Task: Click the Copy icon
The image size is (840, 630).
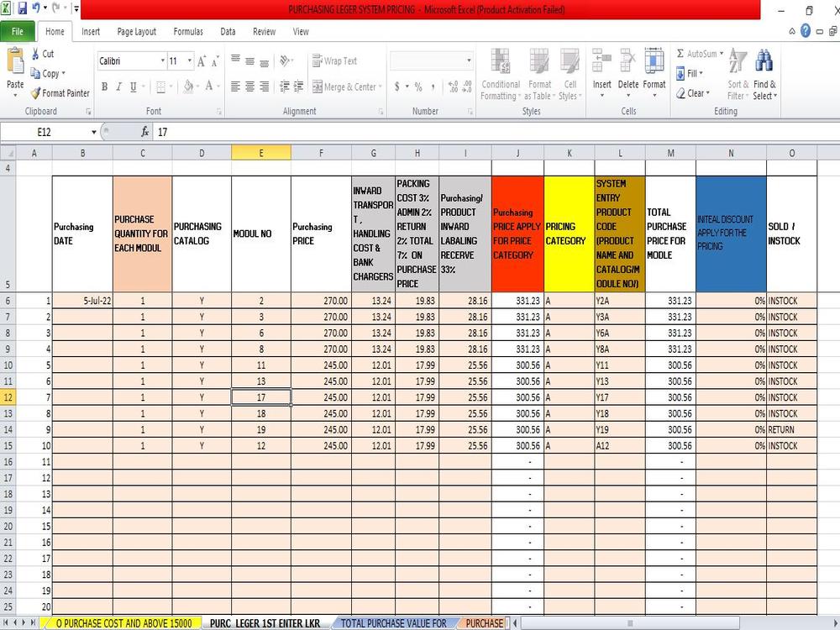Action: pyautogui.click(x=35, y=73)
